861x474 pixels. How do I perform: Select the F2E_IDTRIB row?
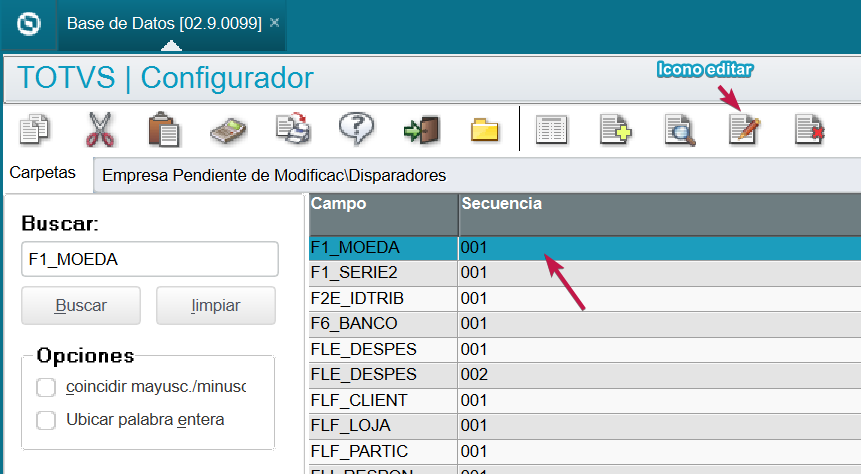click(585, 298)
